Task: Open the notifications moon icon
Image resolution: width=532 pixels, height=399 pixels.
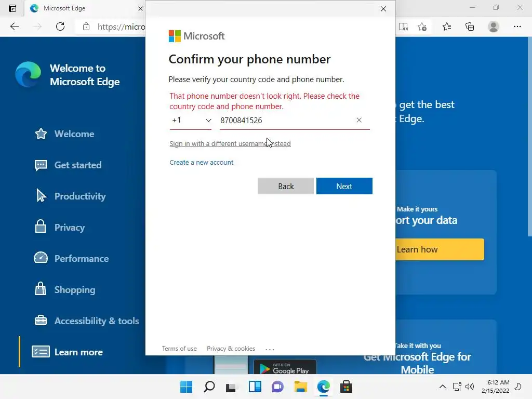Action: 518,387
